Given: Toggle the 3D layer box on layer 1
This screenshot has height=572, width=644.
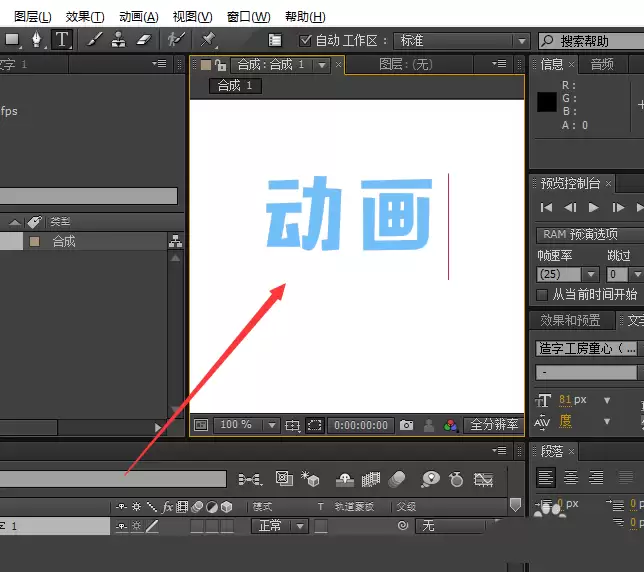Looking at the screenshot, I should 227,526.
